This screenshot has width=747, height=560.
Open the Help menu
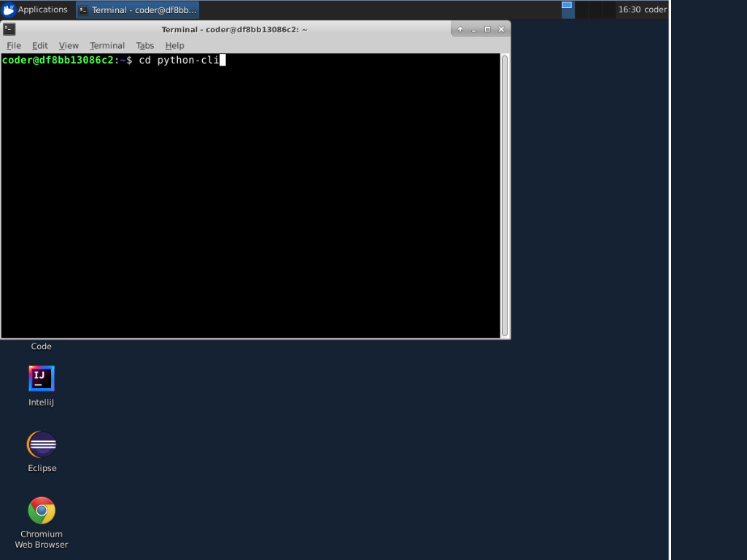point(174,45)
